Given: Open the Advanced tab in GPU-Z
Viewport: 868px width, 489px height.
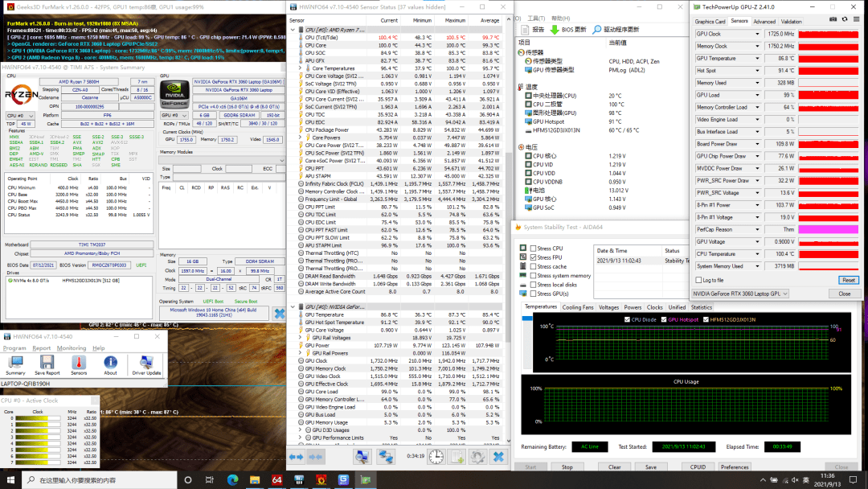Looking at the screenshot, I should click(x=764, y=22).
